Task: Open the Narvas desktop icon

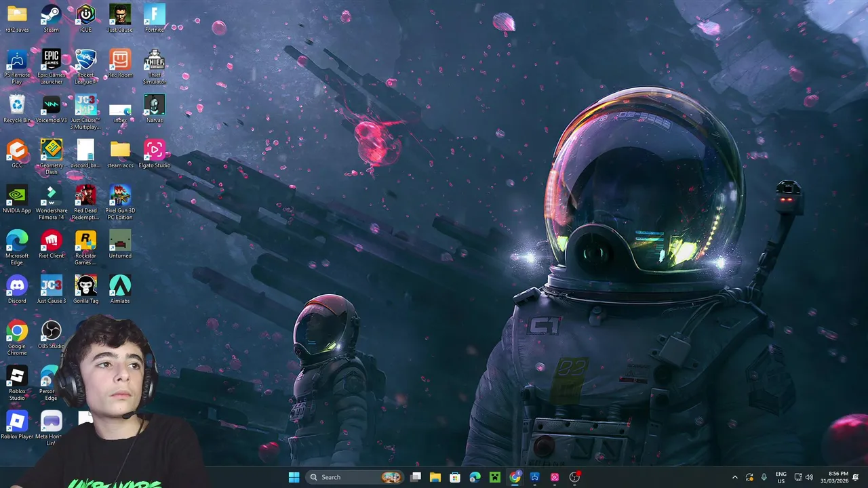Action: [x=155, y=108]
